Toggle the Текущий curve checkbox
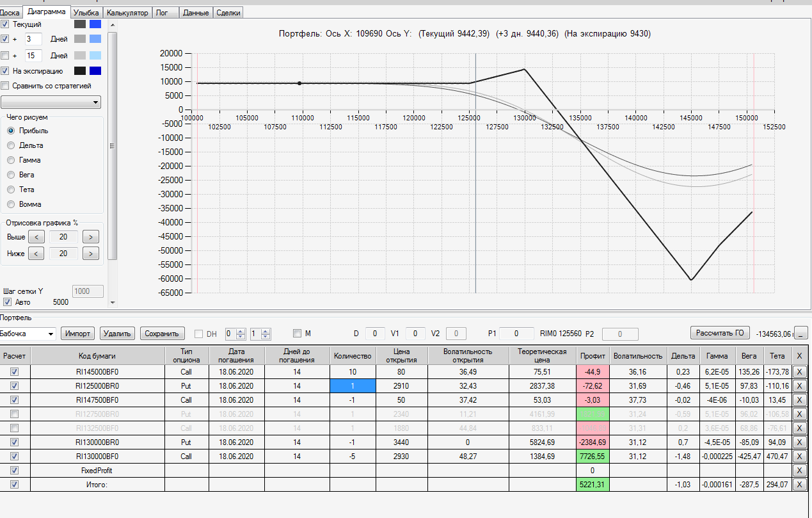812x518 pixels. [5, 24]
